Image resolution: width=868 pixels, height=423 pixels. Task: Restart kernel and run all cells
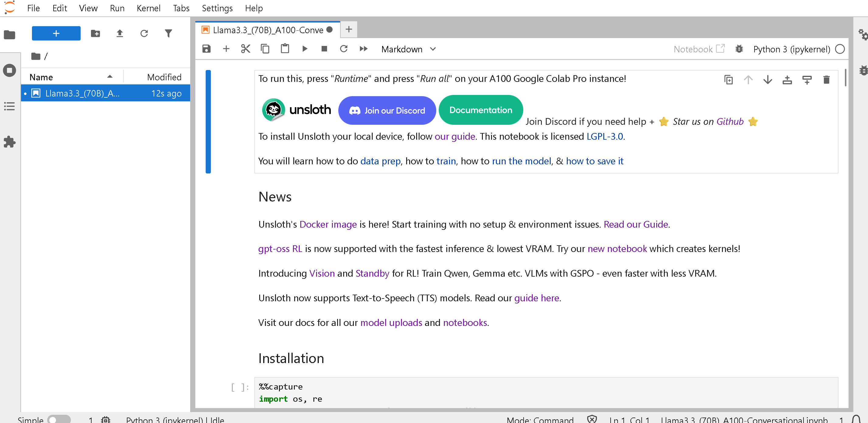pyautogui.click(x=363, y=49)
